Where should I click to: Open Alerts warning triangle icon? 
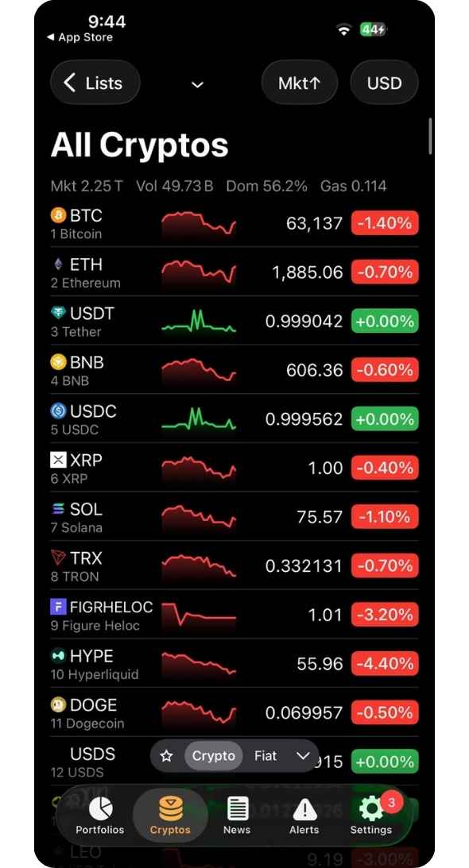304,808
